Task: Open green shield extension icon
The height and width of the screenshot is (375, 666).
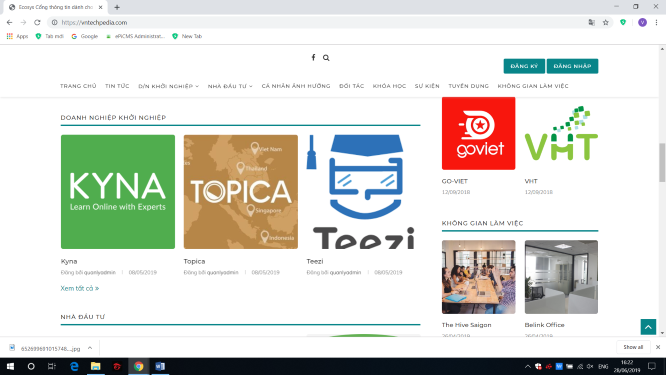Action: [623, 23]
